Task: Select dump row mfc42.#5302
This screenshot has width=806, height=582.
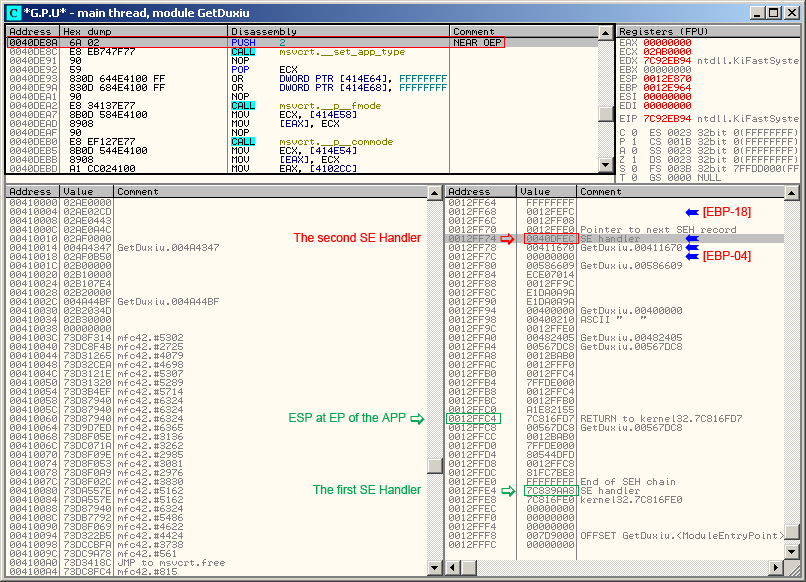Action: (217, 338)
